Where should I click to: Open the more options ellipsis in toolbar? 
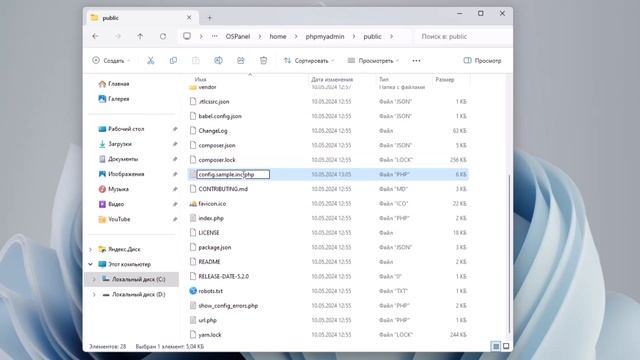point(416,60)
